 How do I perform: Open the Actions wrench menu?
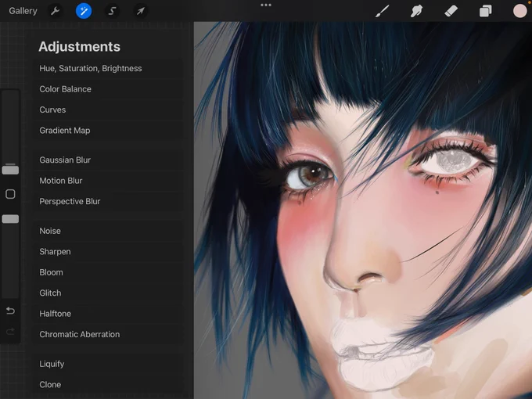click(x=55, y=11)
